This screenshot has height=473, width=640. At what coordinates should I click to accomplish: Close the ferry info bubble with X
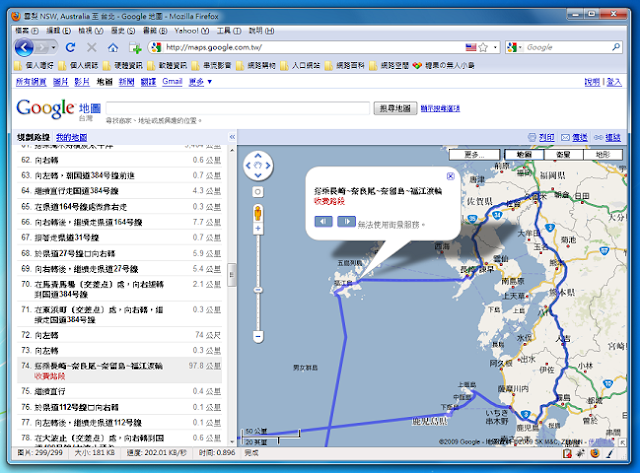pos(451,176)
